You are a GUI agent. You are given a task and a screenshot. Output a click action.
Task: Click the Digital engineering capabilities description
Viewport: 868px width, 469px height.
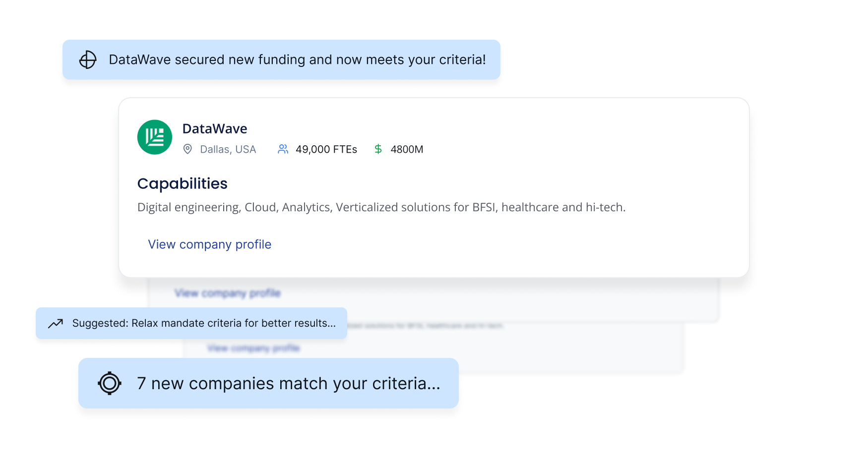pyautogui.click(x=381, y=207)
